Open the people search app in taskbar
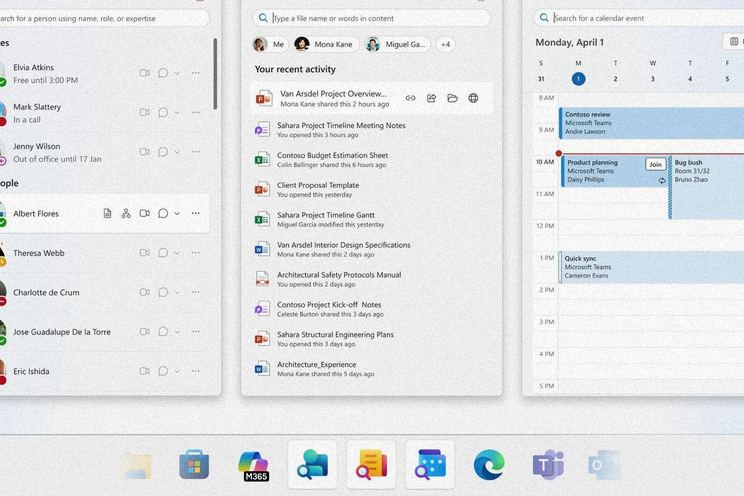744x496 pixels. pyautogui.click(x=312, y=465)
